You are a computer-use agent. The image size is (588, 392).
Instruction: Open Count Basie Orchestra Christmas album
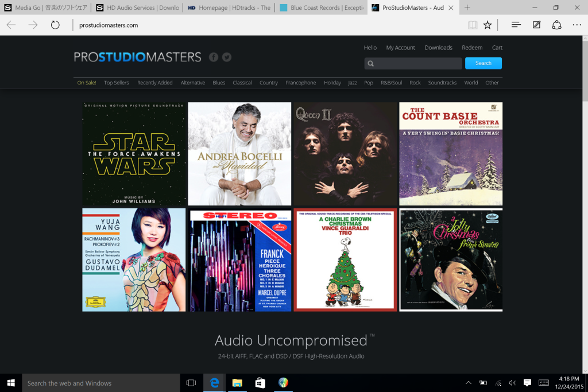[x=451, y=154]
